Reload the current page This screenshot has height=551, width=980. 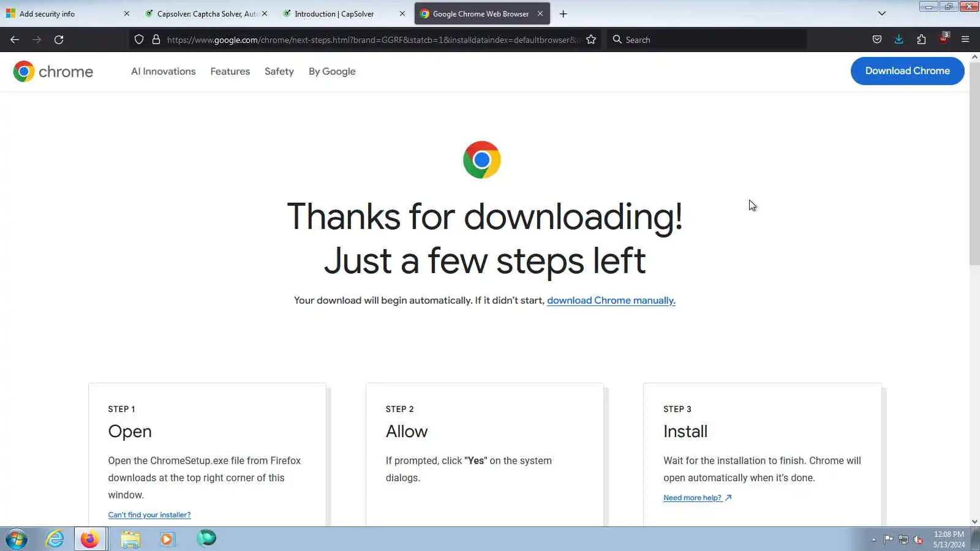pyautogui.click(x=59, y=40)
